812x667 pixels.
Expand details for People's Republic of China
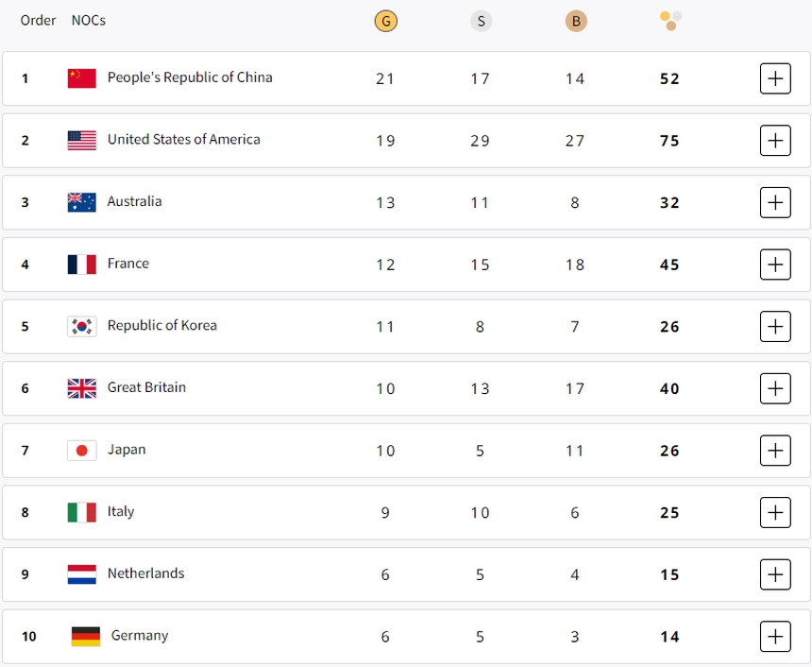[775, 78]
